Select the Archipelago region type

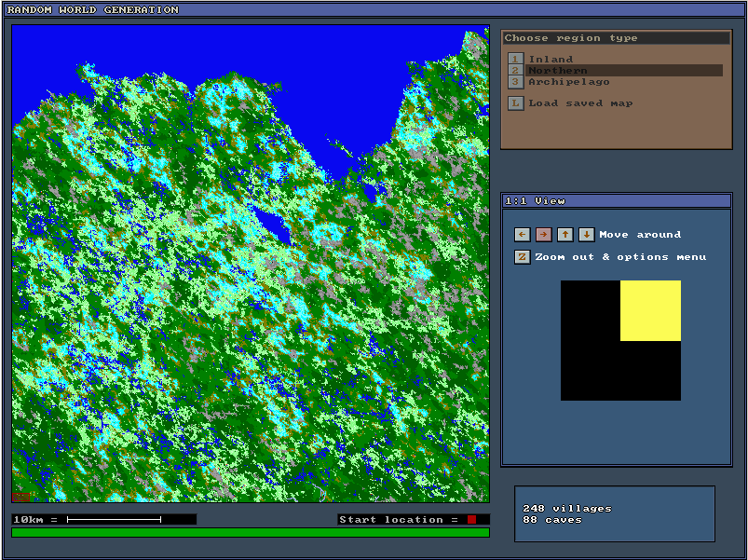pyautogui.click(x=568, y=82)
